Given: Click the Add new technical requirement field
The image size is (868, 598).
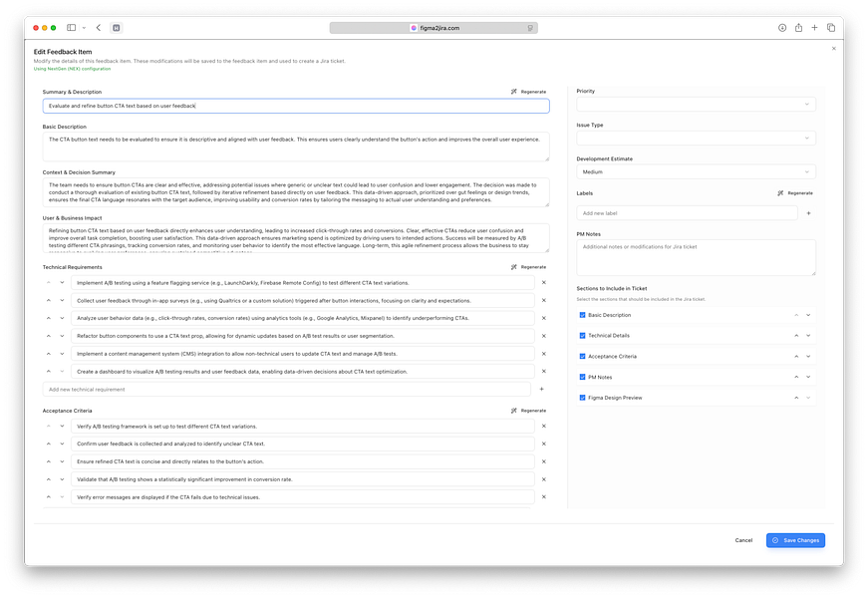Looking at the screenshot, I should [x=289, y=388].
